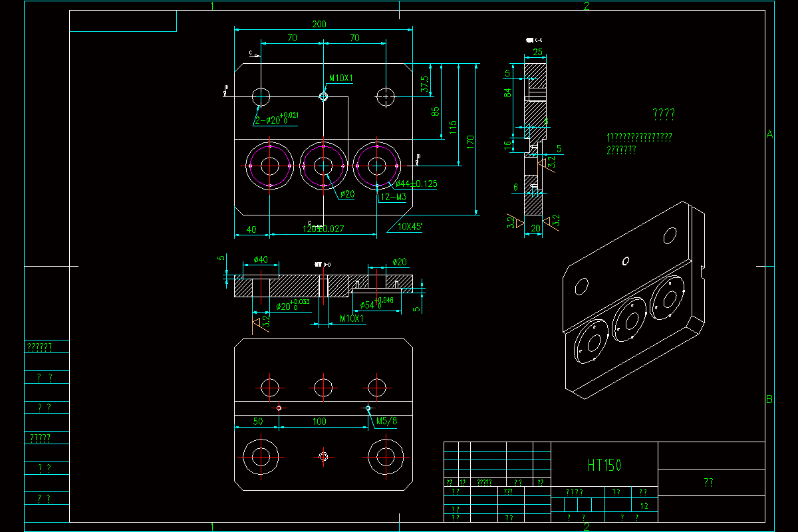This screenshot has width=798, height=532.
Task: Click the 12-M3 thread callout
Action: tap(393, 198)
